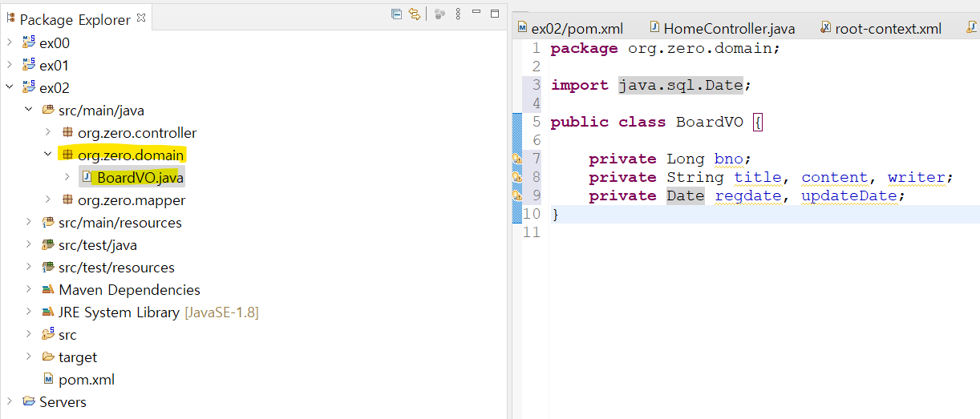Expand the src/test/resources folder
980x419 pixels.
click(29, 267)
